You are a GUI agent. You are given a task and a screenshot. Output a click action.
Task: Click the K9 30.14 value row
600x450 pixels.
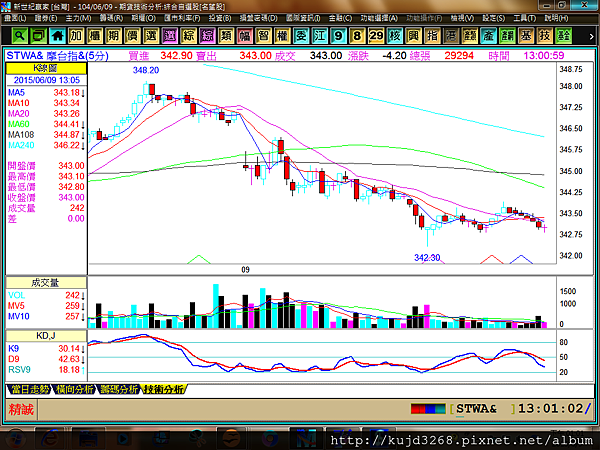pos(46,348)
